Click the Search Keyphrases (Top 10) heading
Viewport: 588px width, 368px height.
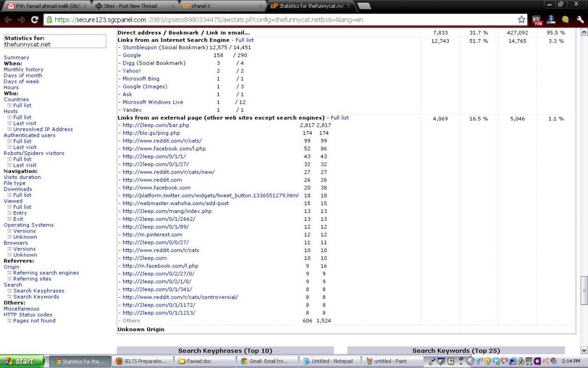point(225,350)
